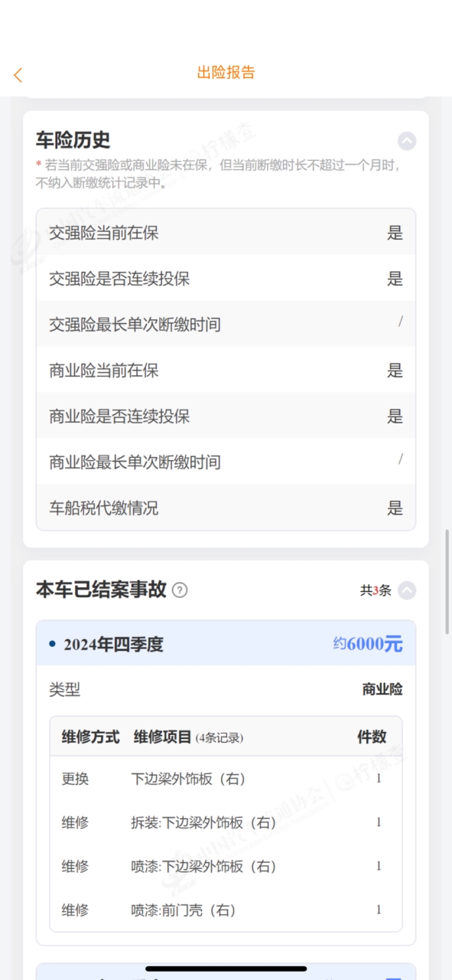Tap the 件数 column header
The image size is (452, 980).
pos(372,737)
